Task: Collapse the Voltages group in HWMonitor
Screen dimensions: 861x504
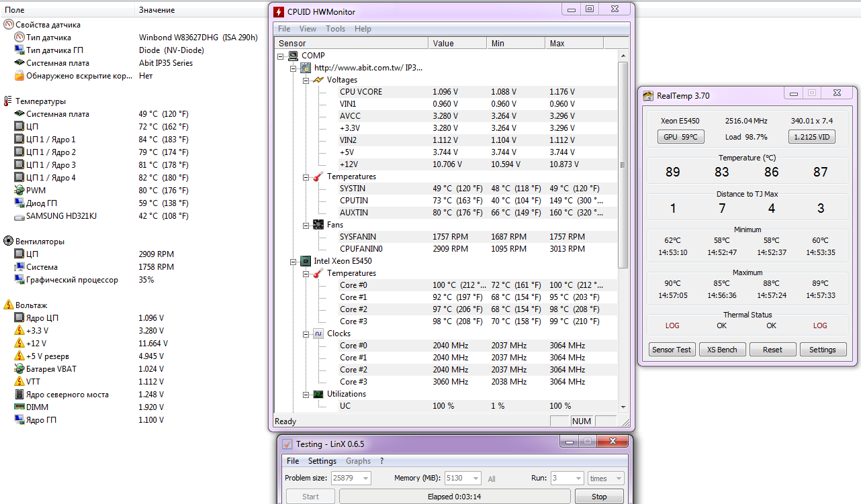Action: pos(306,80)
